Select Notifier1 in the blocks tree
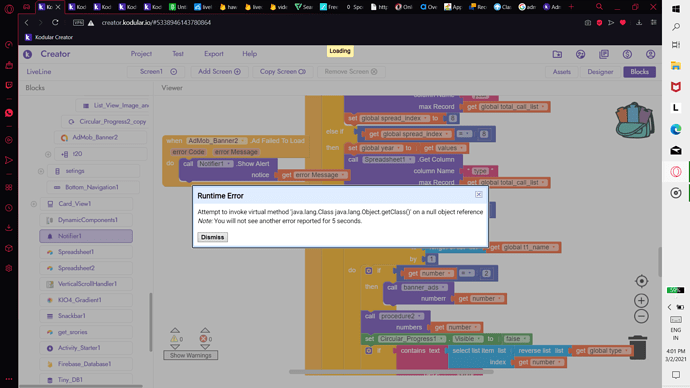The height and width of the screenshot is (388, 690). 86,236
